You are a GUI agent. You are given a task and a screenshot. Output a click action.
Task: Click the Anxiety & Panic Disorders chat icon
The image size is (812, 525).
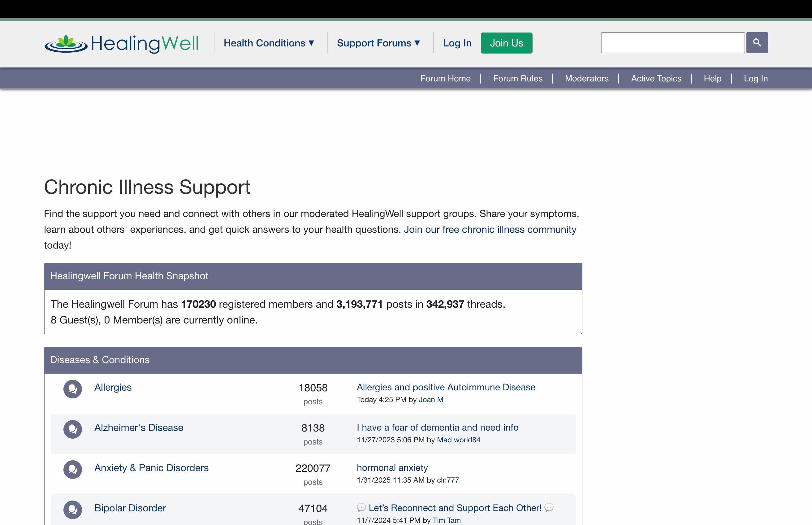[x=73, y=469]
